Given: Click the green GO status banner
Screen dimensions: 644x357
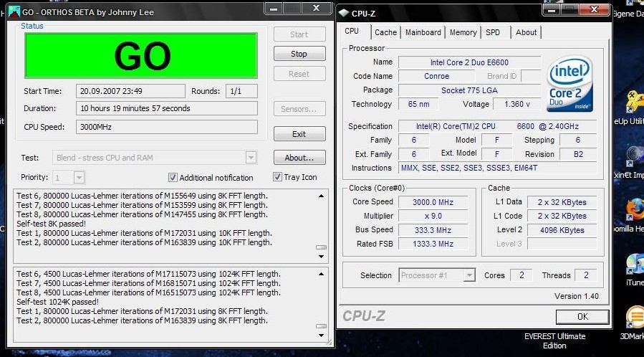Looking at the screenshot, I should pos(141,55).
